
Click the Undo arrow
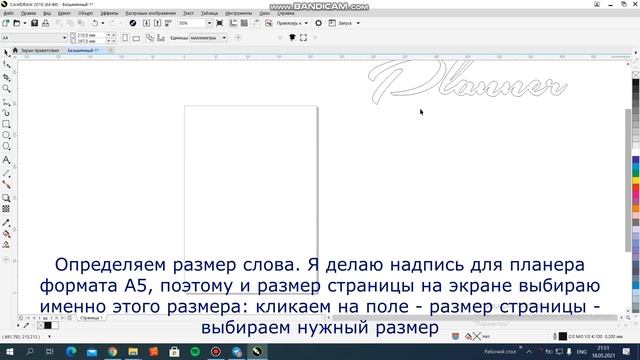tap(95, 23)
